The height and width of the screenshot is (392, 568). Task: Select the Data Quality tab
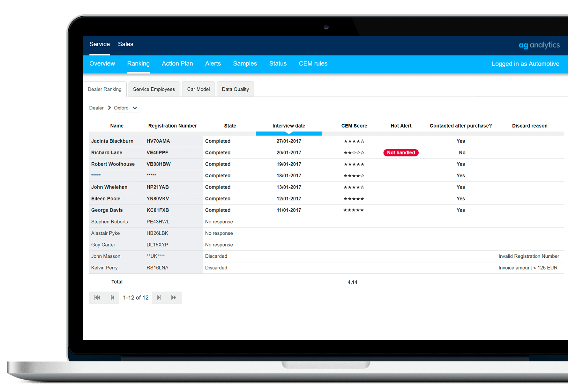click(235, 89)
